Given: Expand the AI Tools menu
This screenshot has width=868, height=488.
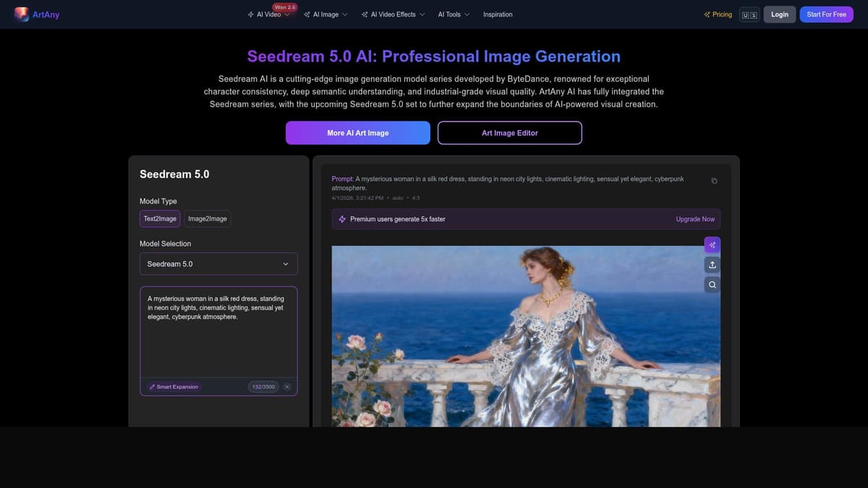Looking at the screenshot, I should 453,14.
